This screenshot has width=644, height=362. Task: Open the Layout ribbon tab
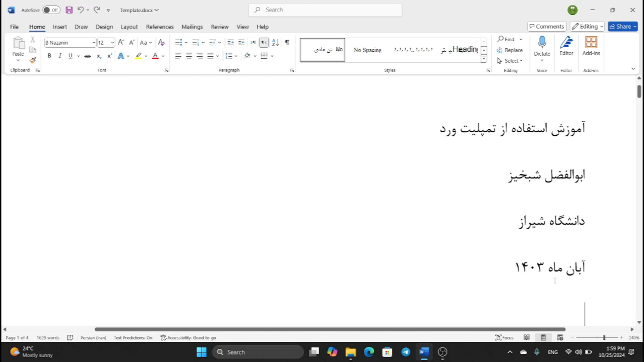click(x=129, y=27)
